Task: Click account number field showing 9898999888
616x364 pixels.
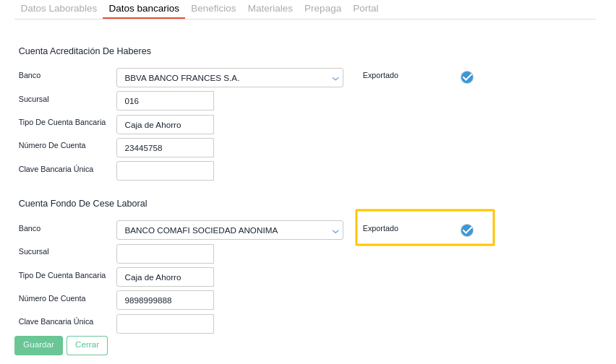Action: [x=165, y=300]
